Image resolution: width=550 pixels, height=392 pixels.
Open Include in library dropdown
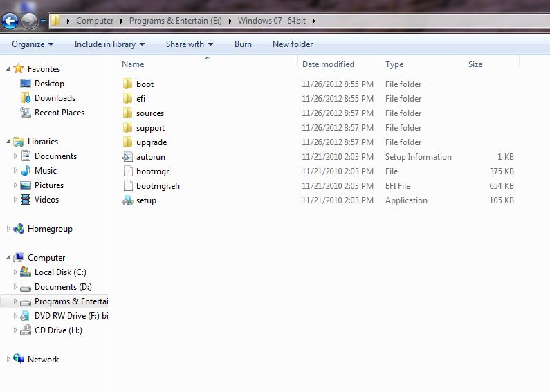coord(109,44)
